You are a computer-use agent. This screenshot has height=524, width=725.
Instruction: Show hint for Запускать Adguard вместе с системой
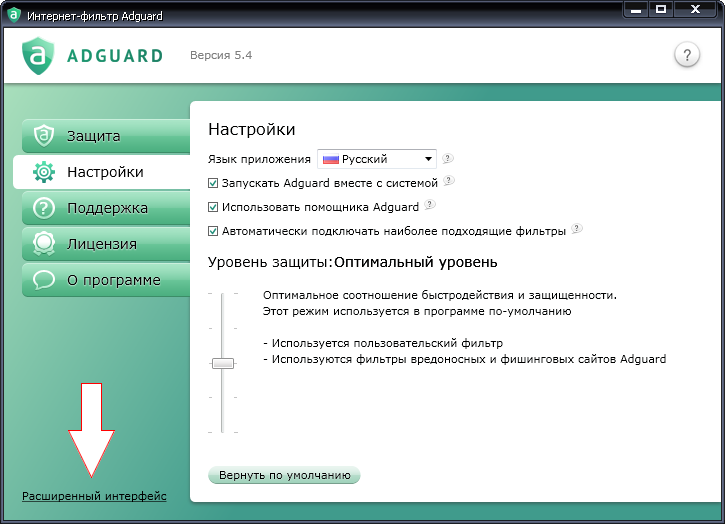pyautogui.click(x=448, y=181)
